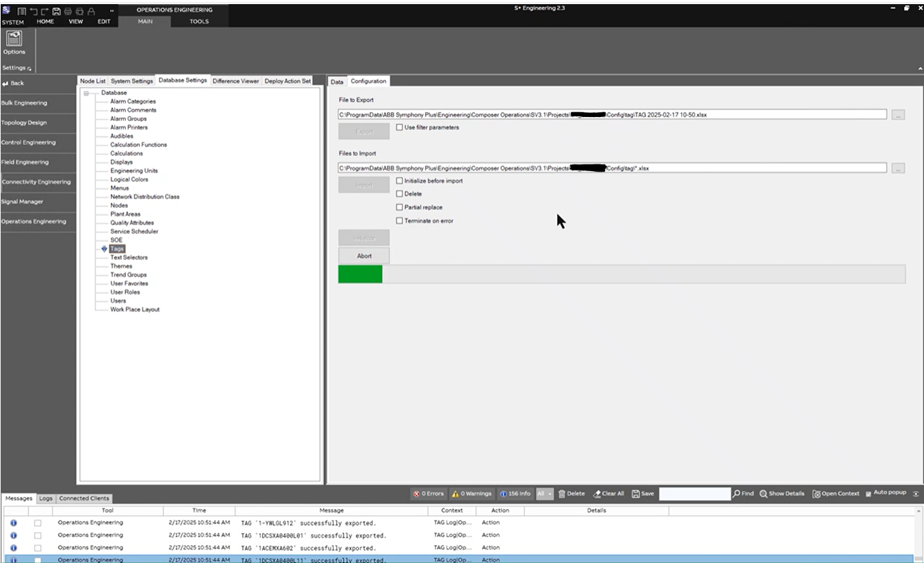This screenshot has height=563, width=924.
Task: Click the Lock icon in the top toolbar
Action: [92, 11]
